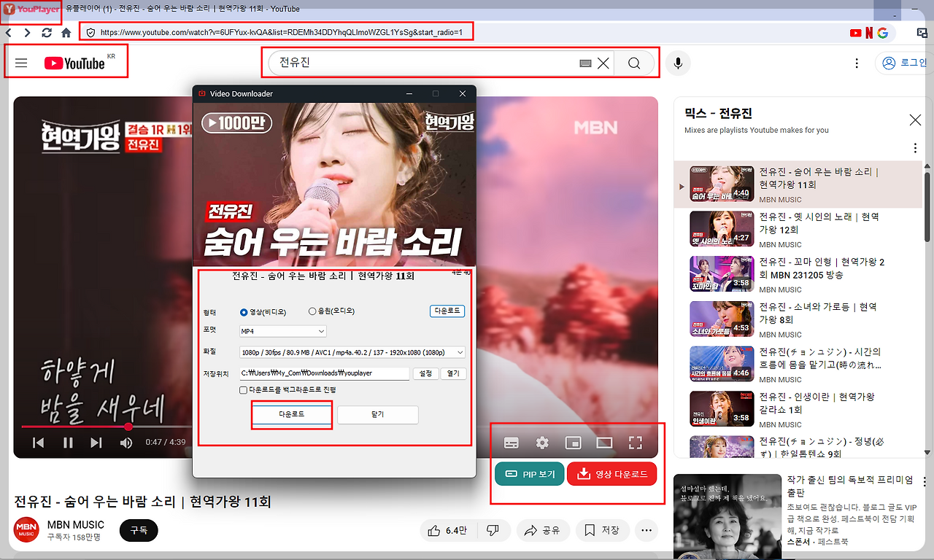Click the subtitles icon in the overlay toolbar
Image resolution: width=934 pixels, height=560 pixels.
pyautogui.click(x=511, y=442)
